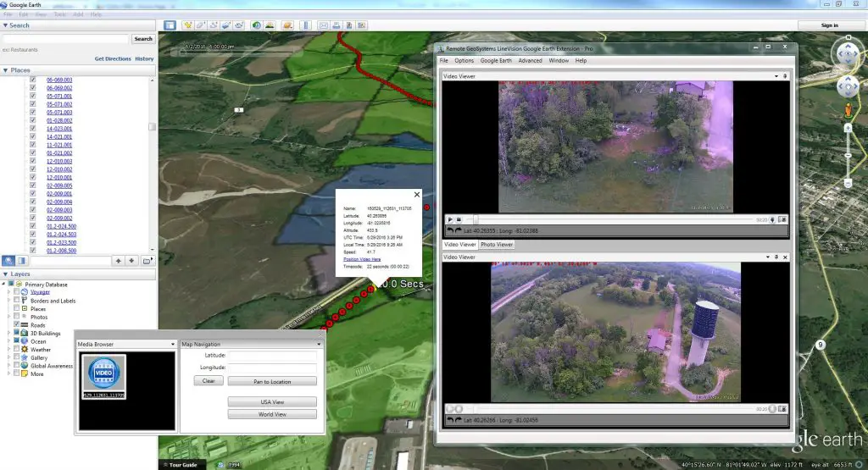Expand the Ocean layer tree node
Image resolution: width=868 pixels, height=470 pixels.
click(x=8, y=341)
